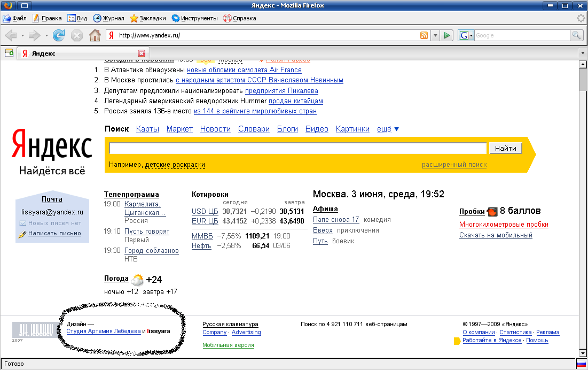
Task: Click the EUR ЦБ rate link
Action: (205, 221)
